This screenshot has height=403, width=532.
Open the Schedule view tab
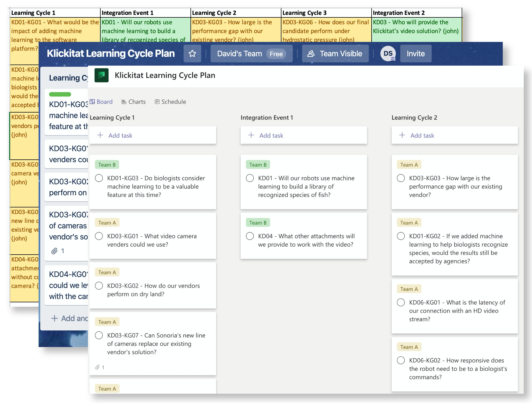point(170,102)
